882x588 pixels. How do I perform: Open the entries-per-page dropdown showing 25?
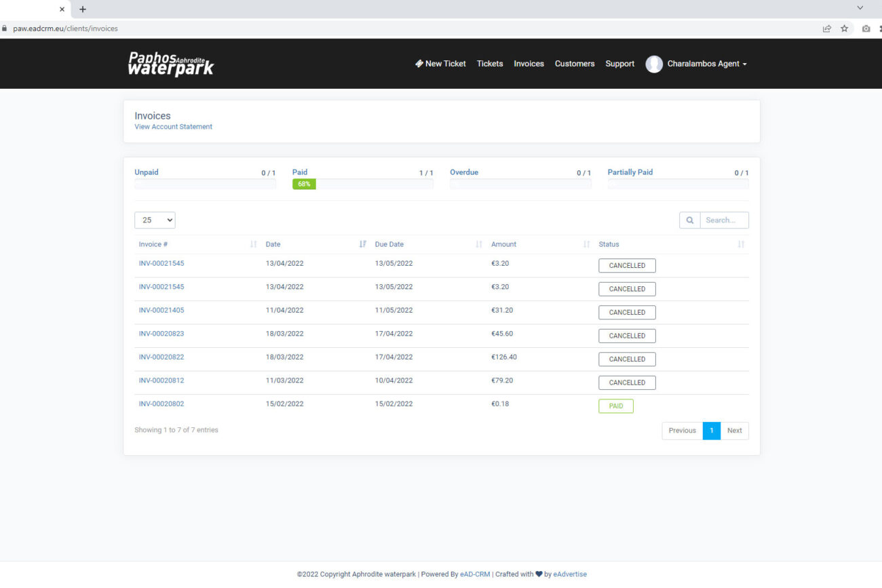tap(155, 220)
